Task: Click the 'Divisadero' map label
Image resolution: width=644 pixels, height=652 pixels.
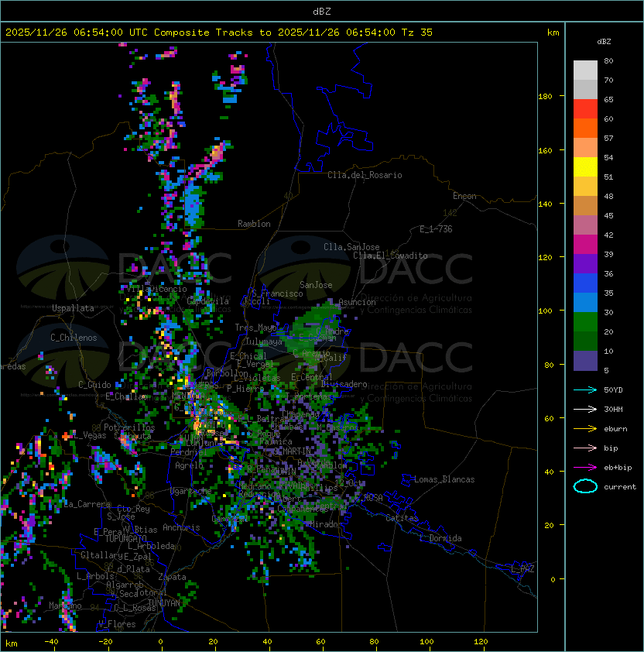Action: pyautogui.click(x=344, y=384)
